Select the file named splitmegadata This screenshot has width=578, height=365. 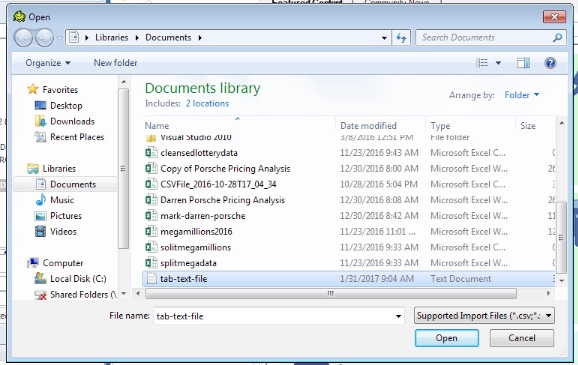188,263
